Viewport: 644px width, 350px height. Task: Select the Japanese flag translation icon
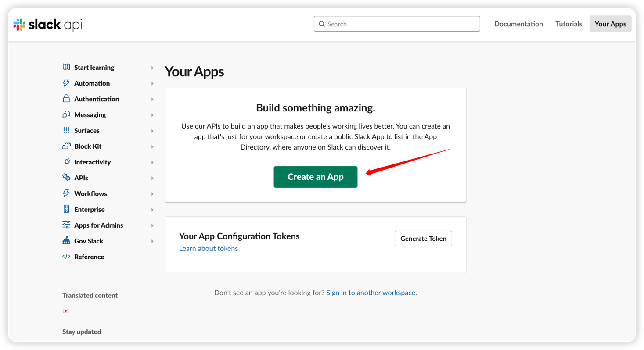tap(65, 311)
